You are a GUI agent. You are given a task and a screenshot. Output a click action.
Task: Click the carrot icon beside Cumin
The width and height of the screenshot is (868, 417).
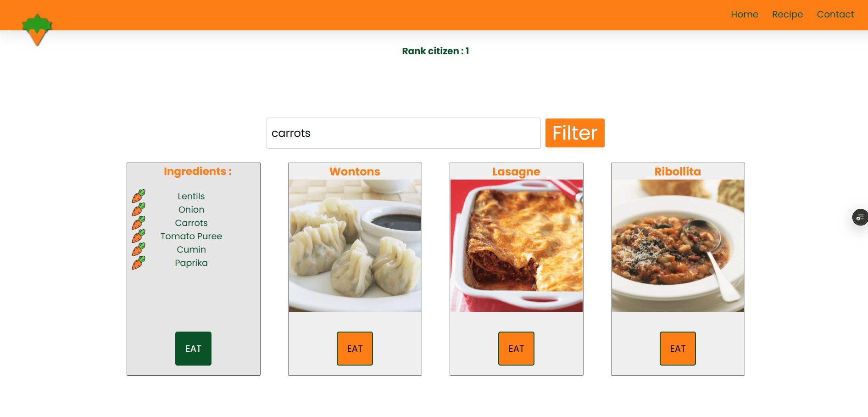click(139, 249)
